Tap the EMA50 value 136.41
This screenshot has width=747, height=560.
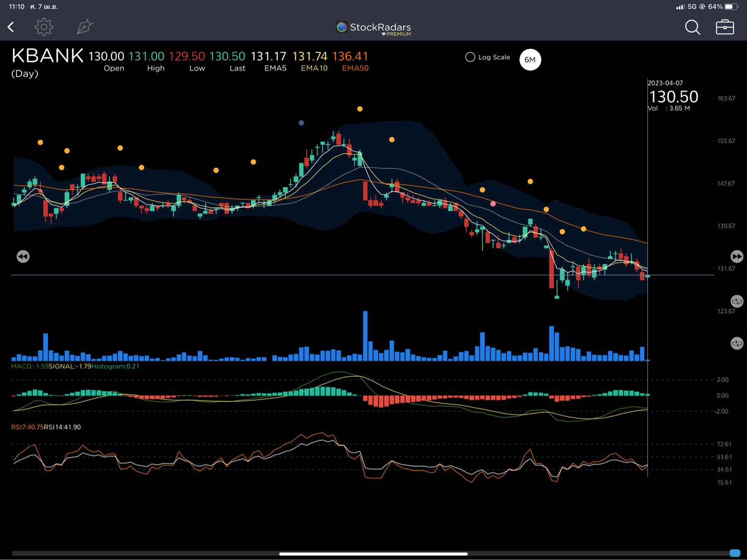tap(350, 56)
